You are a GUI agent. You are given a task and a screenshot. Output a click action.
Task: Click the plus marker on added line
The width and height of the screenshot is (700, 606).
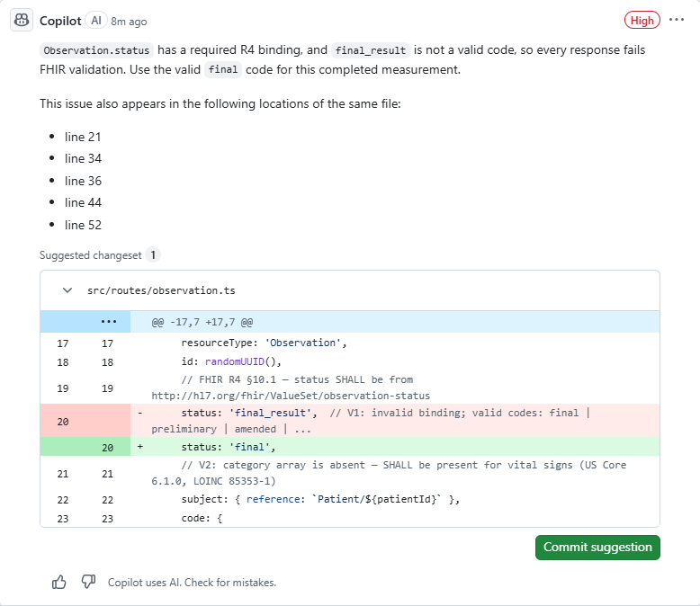tap(140, 446)
